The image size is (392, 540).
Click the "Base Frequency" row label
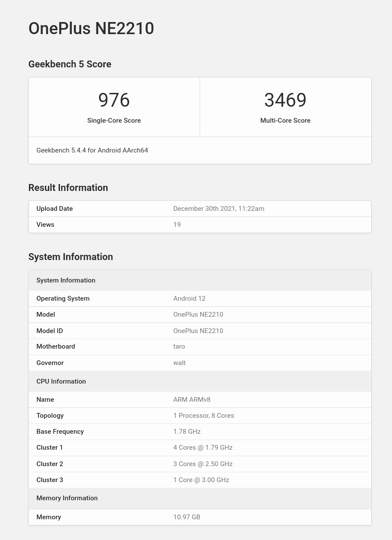point(60,432)
